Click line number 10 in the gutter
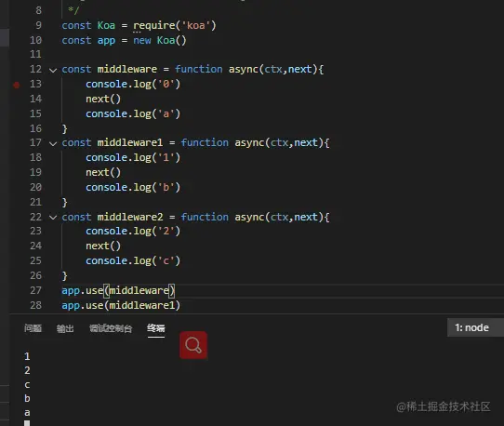This screenshot has height=426, width=504. tap(35, 40)
